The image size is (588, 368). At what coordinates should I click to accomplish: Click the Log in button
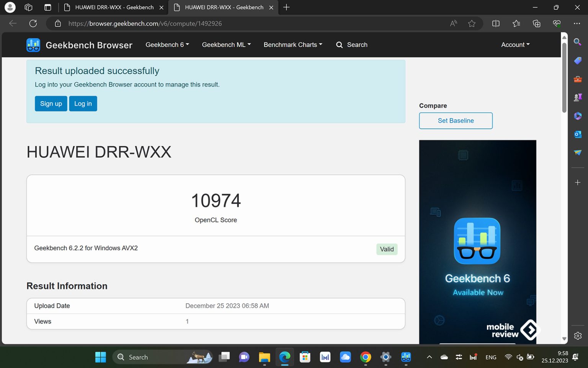click(83, 103)
